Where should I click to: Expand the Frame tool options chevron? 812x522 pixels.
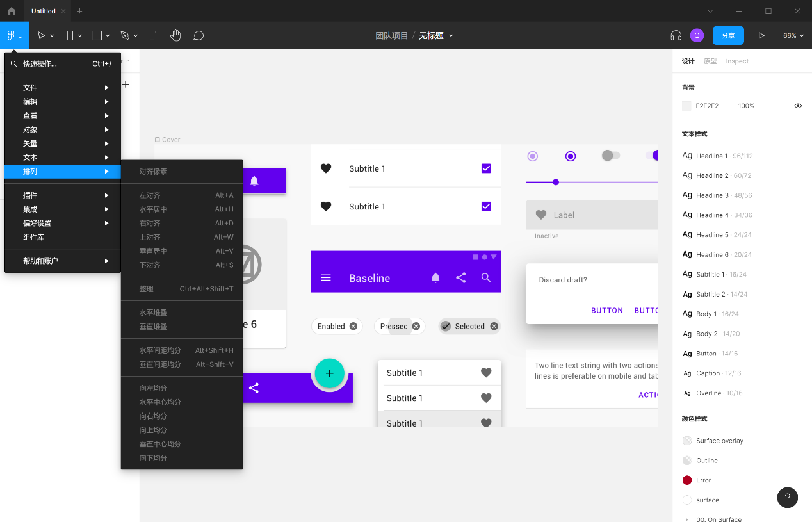coord(80,36)
